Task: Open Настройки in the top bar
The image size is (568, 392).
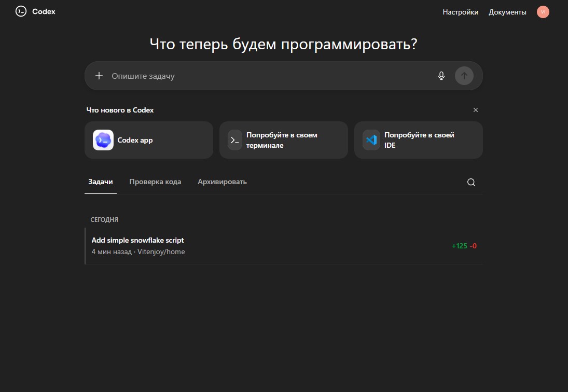Action: point(461,12)
